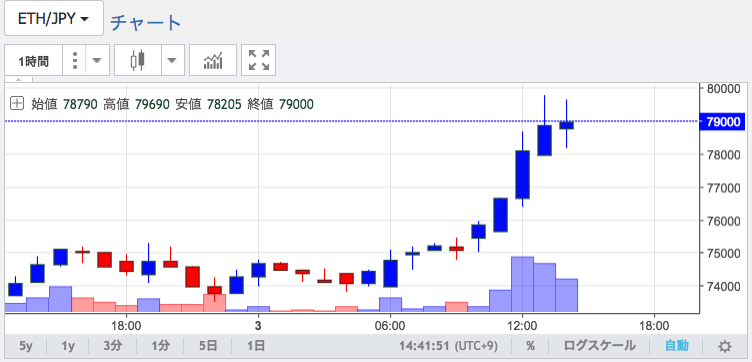Viewport: 752px width, 362px height.
Task: Open the indicators chart icon
Action: [213, 60]
